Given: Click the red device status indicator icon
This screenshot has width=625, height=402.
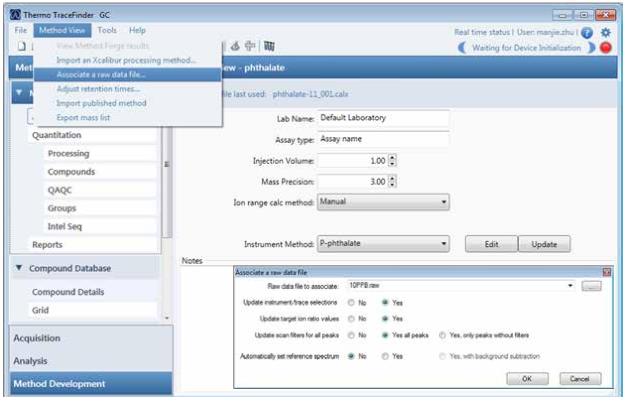Looking at the screenshot, I should pyautogui.click(x=606, y=48).
